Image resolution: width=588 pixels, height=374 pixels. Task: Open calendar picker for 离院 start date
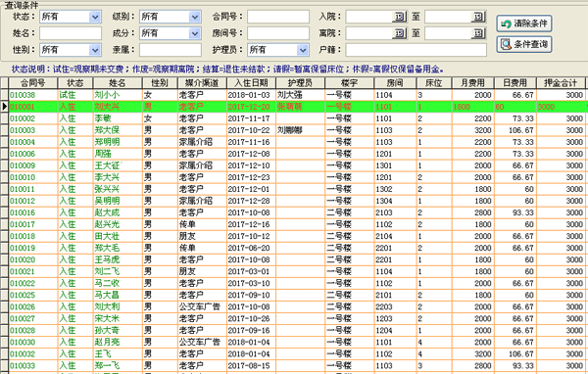click(x=400, y=33)
